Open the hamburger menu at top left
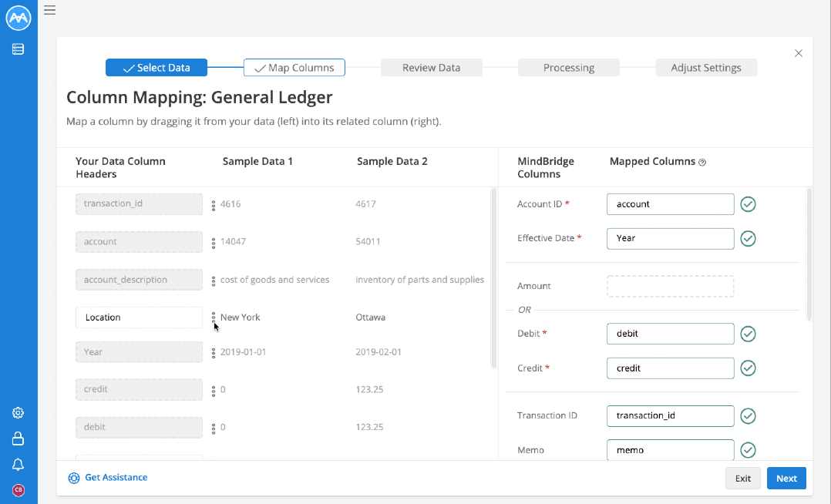831x504 pixels. coord(50,10)
